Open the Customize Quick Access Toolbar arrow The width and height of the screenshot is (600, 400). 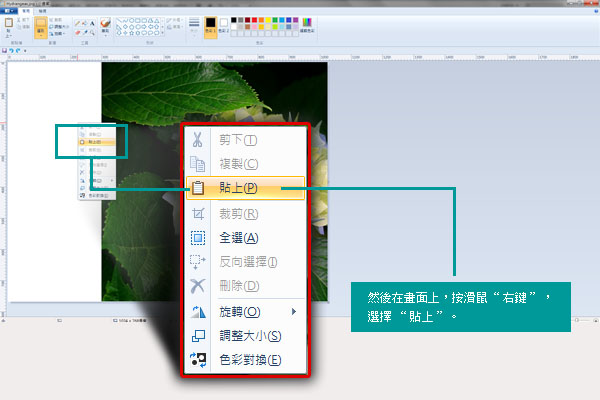(x=25, y=51)
